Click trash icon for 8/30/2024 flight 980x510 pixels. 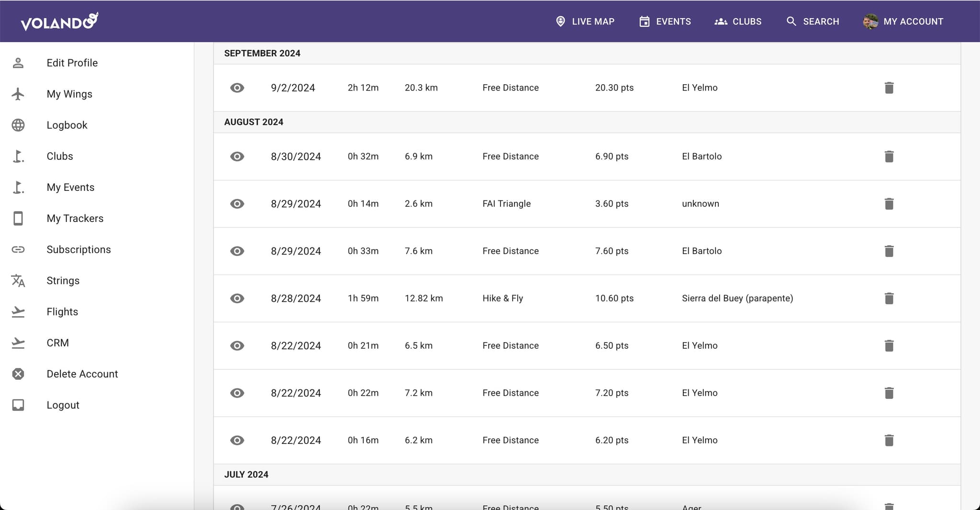coord(889,156)
